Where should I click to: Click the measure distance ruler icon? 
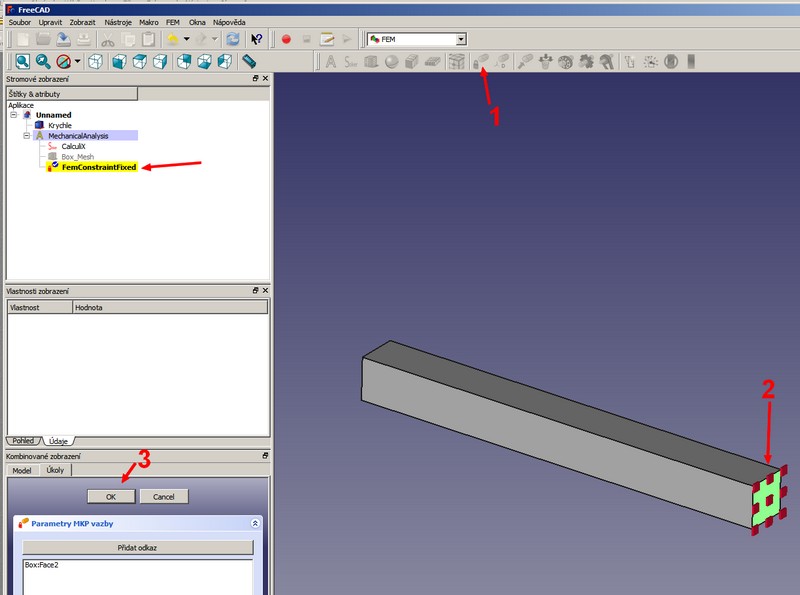tap(249, 62)
